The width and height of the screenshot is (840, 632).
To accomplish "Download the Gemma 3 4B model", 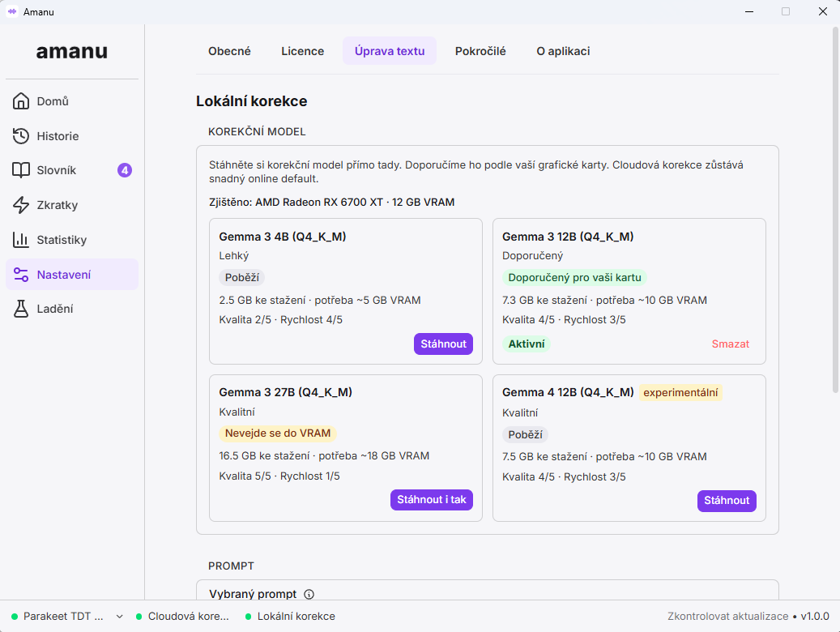I will (x=443, y=344).
